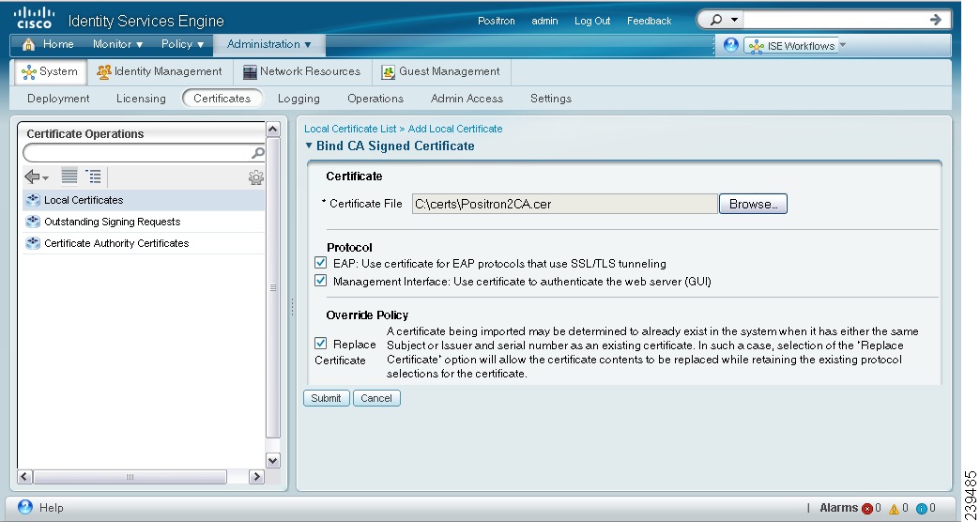Click the admin user link
Screen dimensions: 980x522
(544, 21)
